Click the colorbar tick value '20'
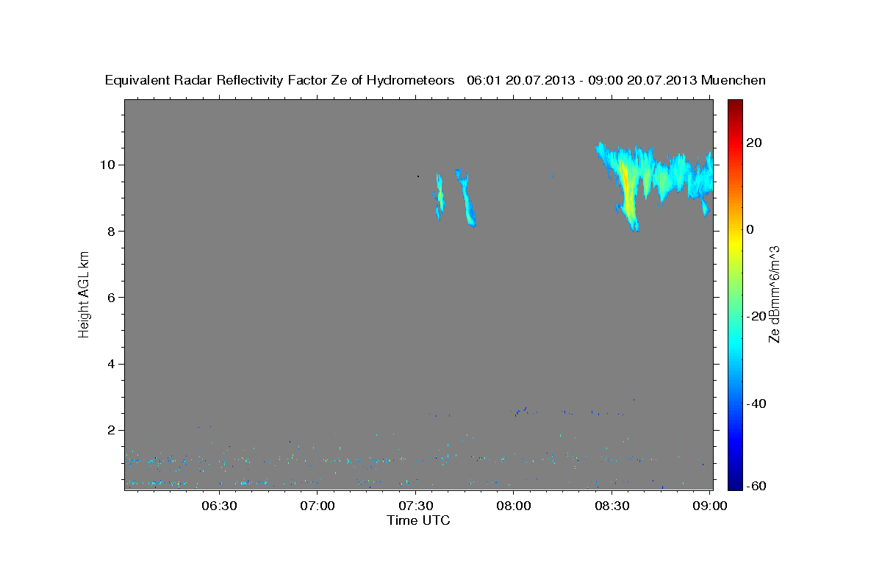The height and width of the screenshot is (588, 882). click(x=753, y=143)
